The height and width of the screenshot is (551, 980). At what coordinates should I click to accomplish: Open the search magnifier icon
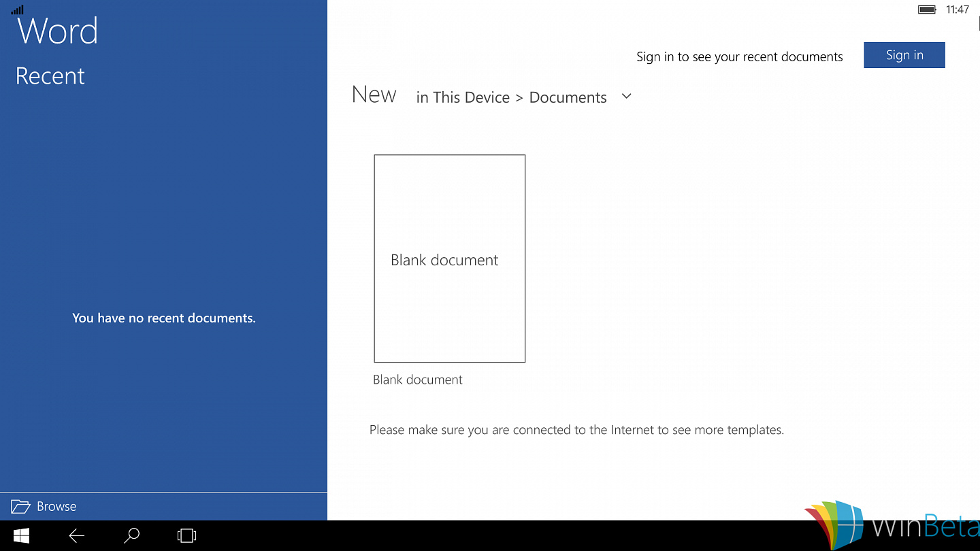(x=132, y=535)
